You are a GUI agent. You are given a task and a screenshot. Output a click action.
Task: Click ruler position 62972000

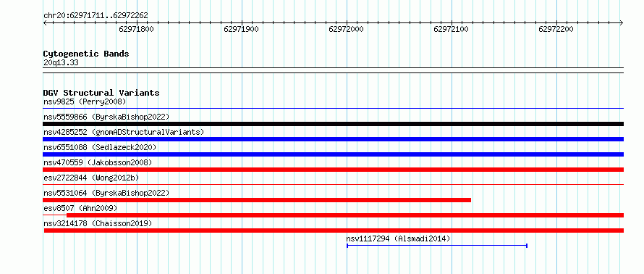347,29
